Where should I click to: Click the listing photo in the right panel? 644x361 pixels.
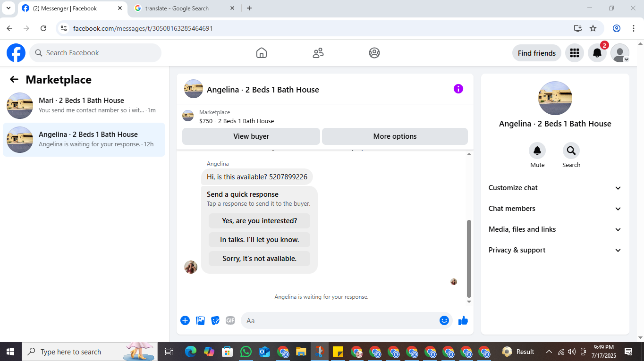click(x=555, y=98)
